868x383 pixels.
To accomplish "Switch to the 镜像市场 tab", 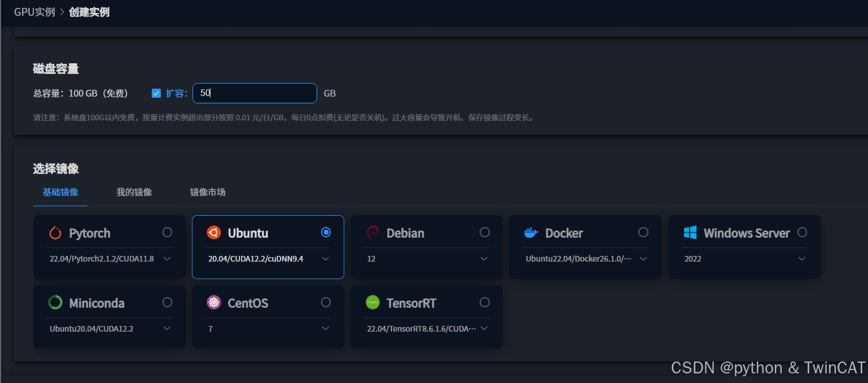I will tap(208, 192).
